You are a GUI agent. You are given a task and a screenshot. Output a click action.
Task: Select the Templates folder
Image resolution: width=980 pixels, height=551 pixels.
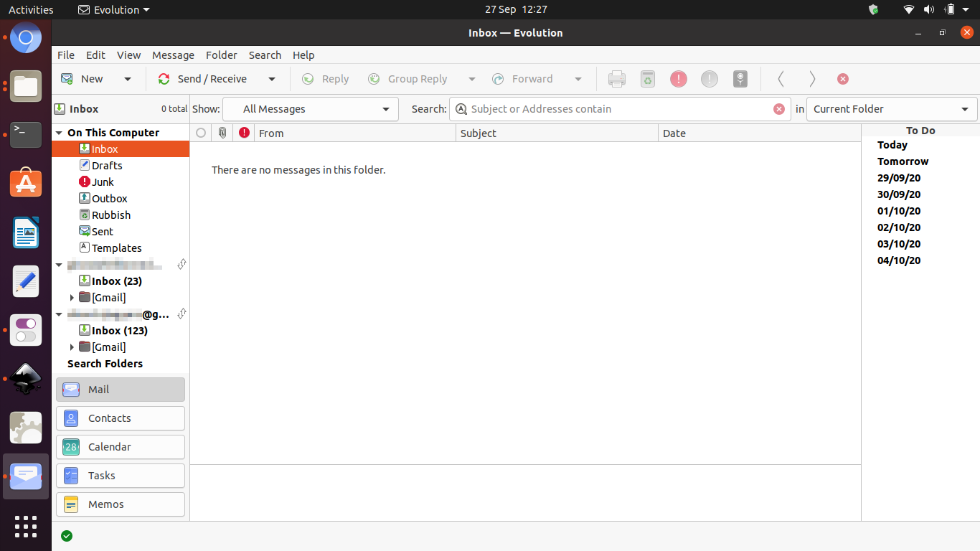pyautogui.click(x=116, y=248)
